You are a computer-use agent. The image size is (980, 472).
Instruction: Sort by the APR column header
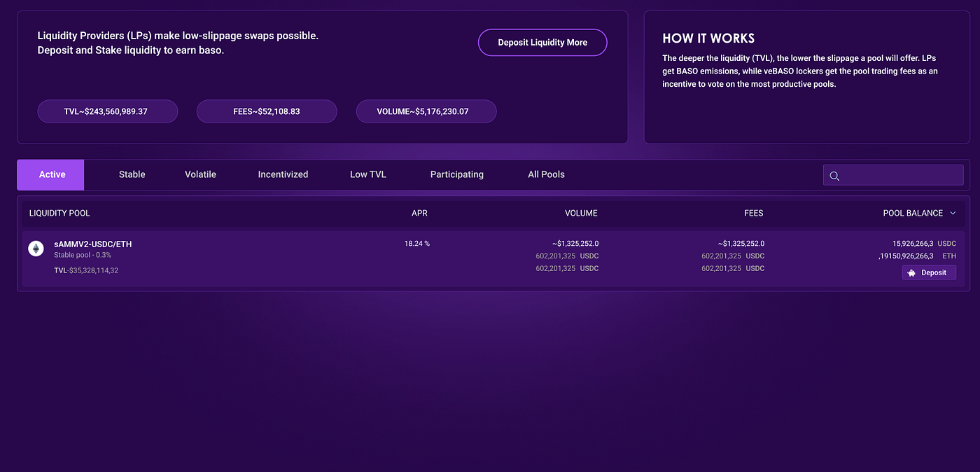coord(419,213)
